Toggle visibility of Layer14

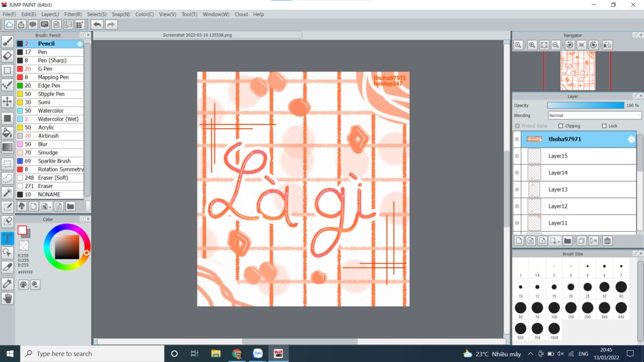[517, 173]
